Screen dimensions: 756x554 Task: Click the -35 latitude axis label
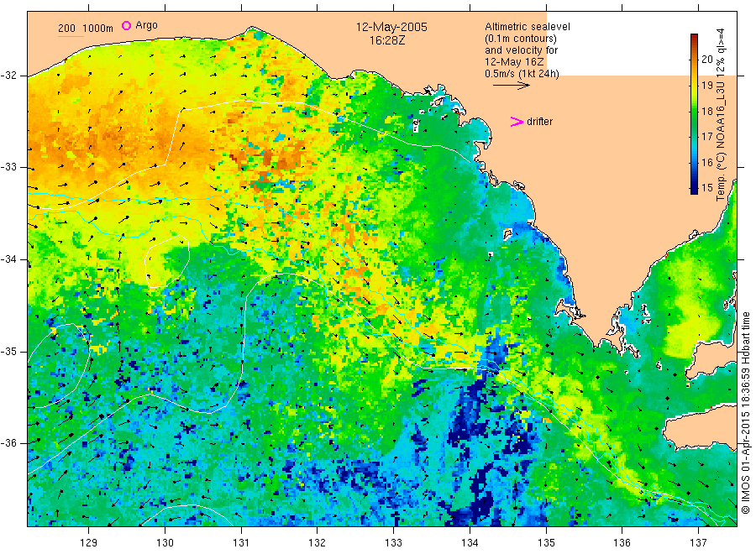pos(8,352)
